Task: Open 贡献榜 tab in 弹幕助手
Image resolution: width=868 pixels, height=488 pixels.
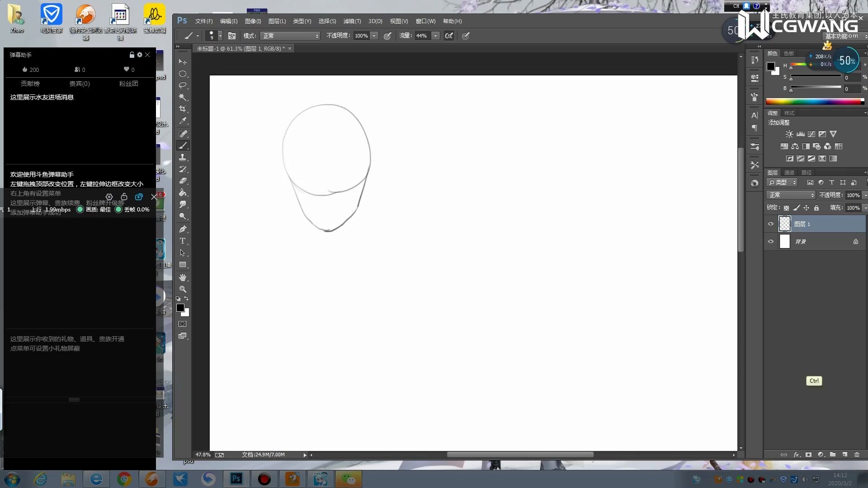Action: 30,84
